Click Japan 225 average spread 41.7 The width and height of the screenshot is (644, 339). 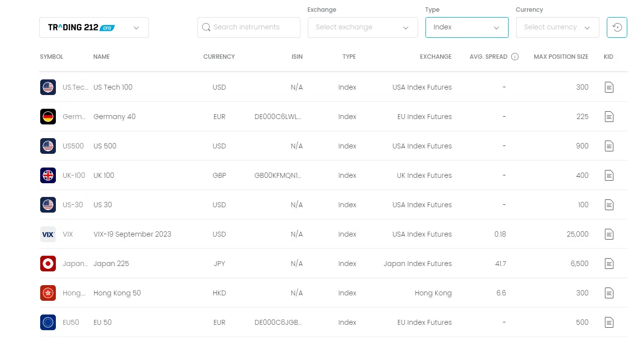pos(500,264)
